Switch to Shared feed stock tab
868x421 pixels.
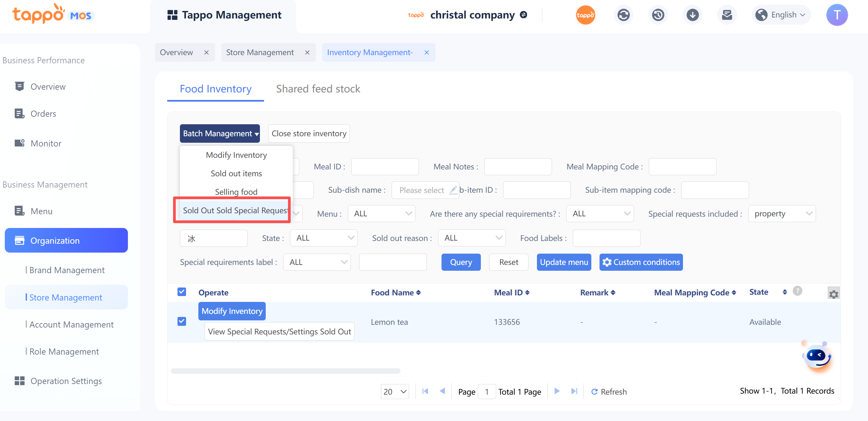tap(318, 89)
